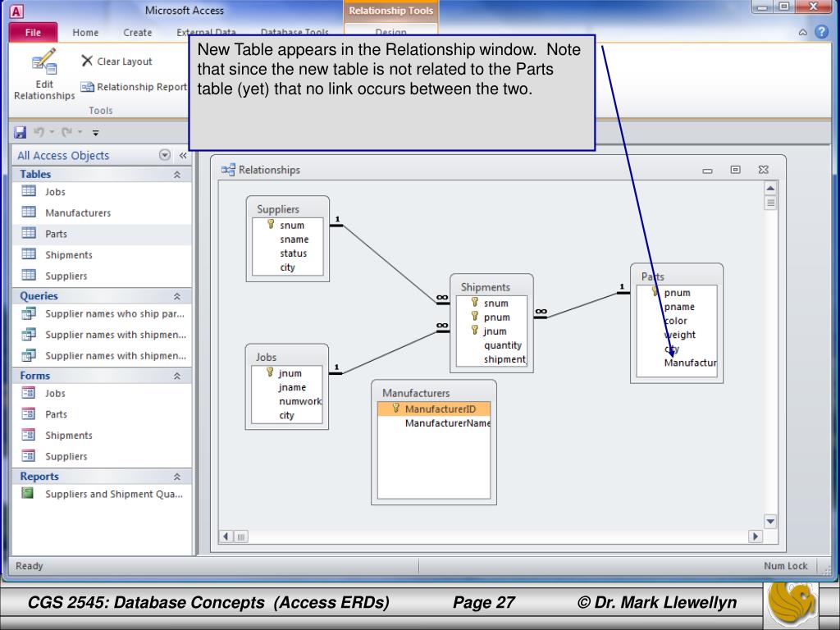Screen dimensions: 840x630
Task: Click the vertical scrollbar thumb
Action: click(770, 203)
